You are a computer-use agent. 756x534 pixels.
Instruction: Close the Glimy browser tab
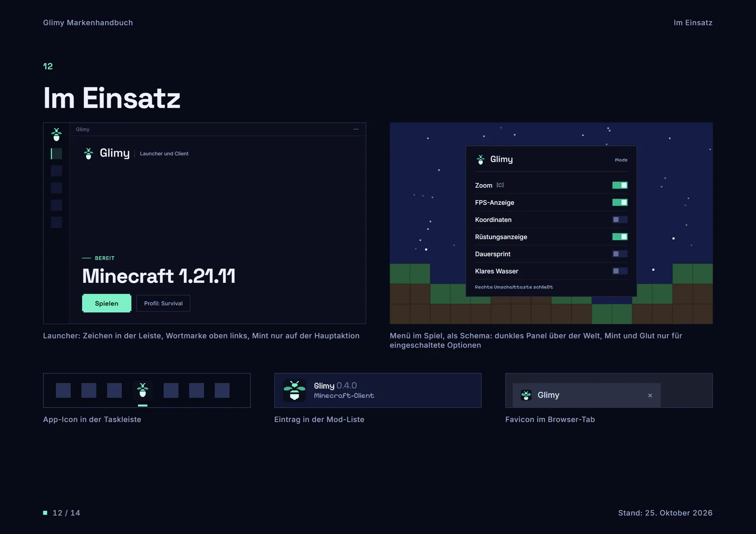(650, 396)
